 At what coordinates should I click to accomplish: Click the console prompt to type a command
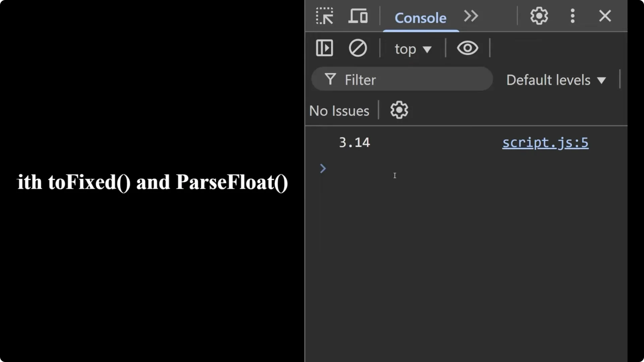click(402, 169)
